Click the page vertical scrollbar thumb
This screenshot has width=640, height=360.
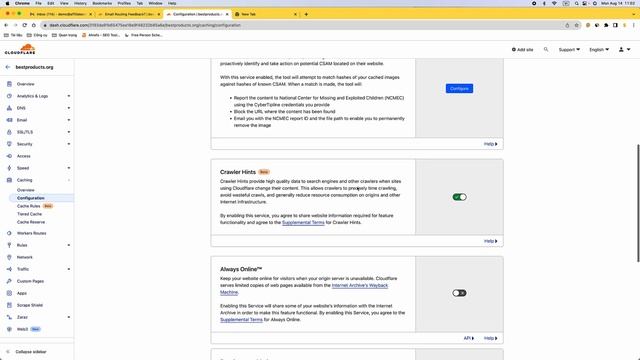tap(638, 203)
